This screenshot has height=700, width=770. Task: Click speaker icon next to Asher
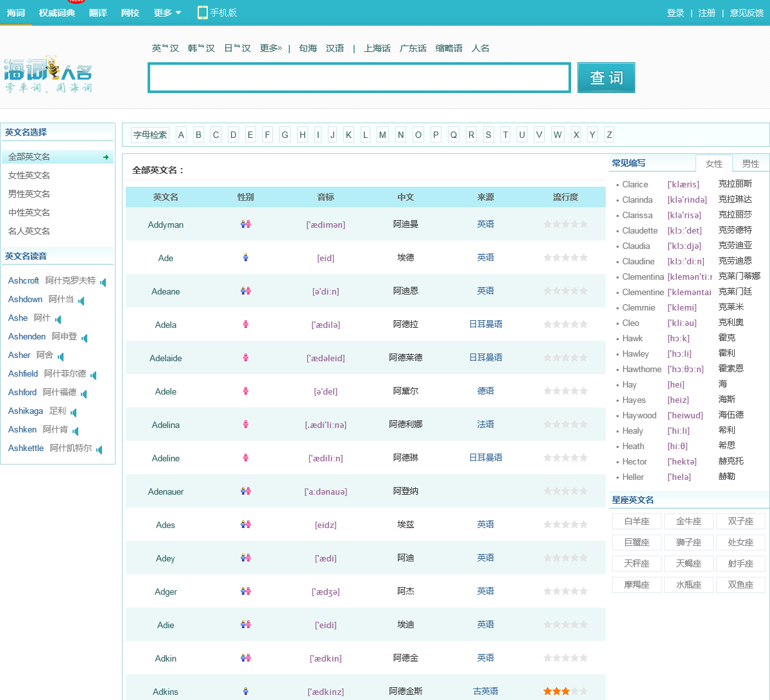61,357
